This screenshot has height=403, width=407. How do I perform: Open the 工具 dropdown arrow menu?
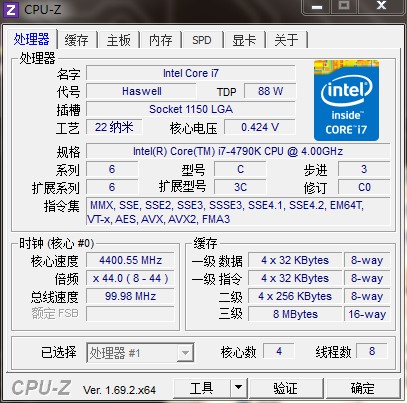point(238,387)
